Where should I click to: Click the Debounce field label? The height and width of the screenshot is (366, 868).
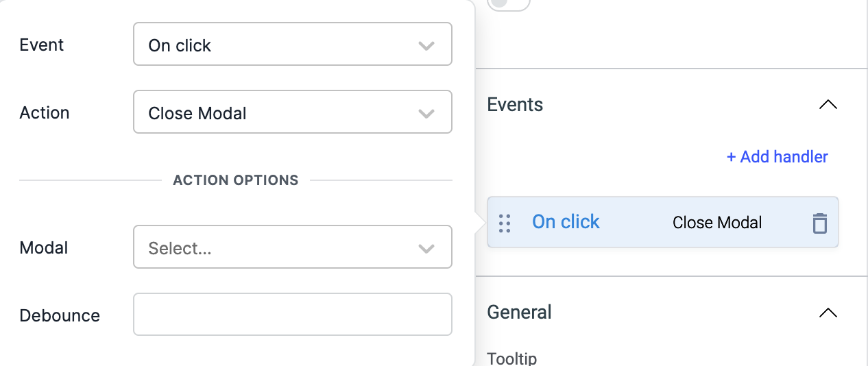(60, 316)
